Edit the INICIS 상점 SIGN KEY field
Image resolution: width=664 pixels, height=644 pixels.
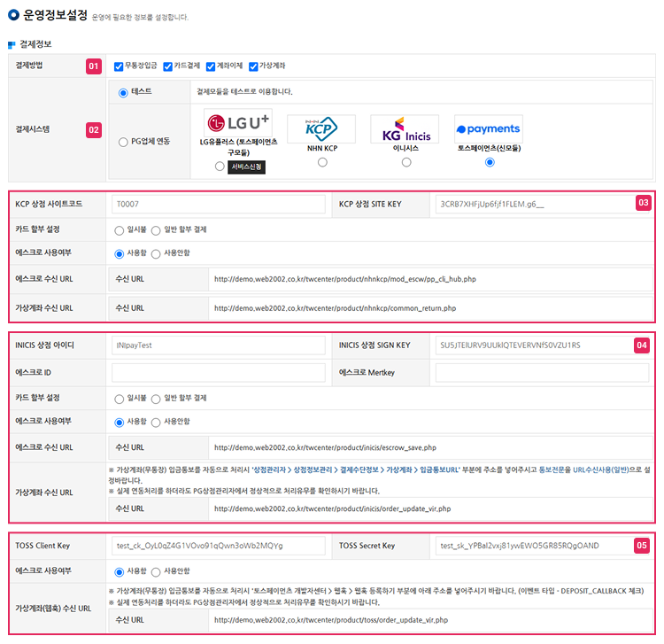(x=542, y=345)
